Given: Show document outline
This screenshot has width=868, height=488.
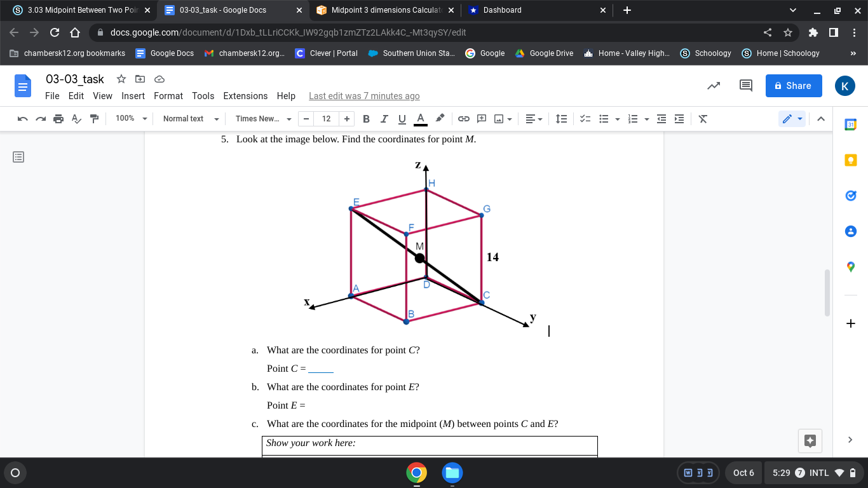Looking at the screenshot, I should (x=18, y=156).
